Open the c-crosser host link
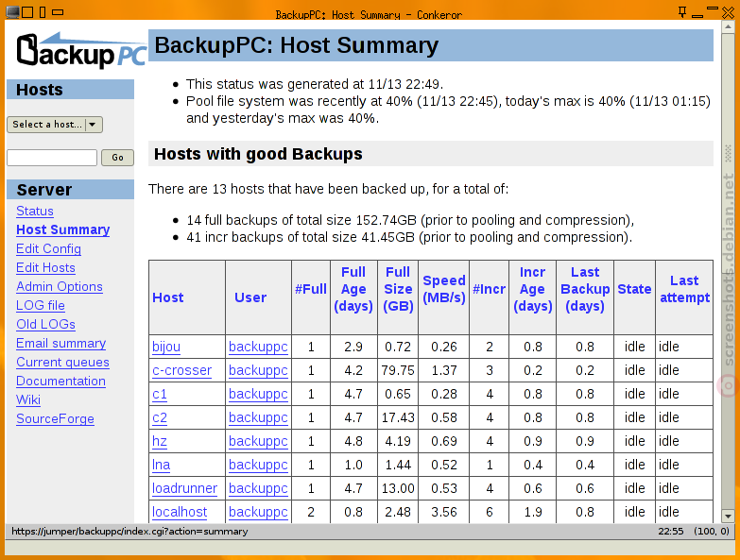Viewport: 740px width, 560px height. coord(181,370)
